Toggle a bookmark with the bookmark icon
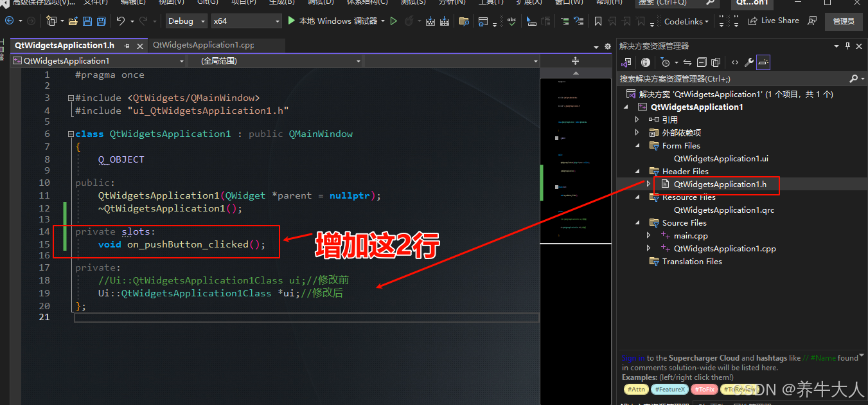This screenshot has width=868, height=405. [598, 21]
